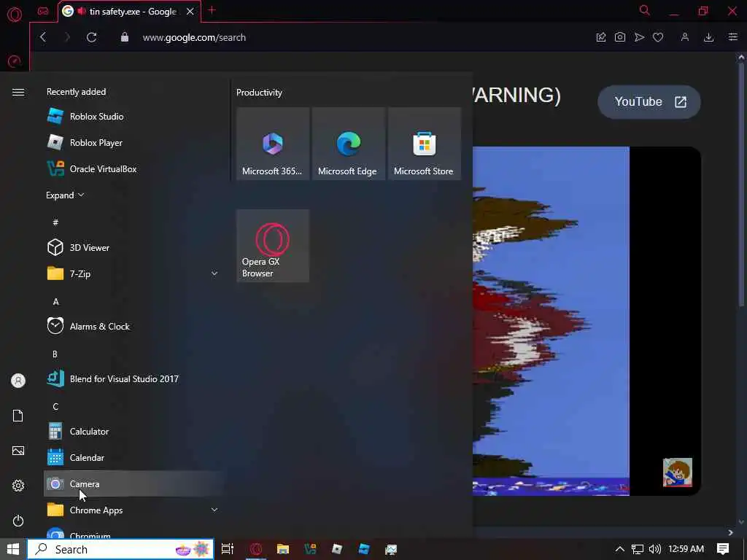Expand the 7-Zip folder chevron
Viewport: 747px width, 560px height.
coord(214,273)
